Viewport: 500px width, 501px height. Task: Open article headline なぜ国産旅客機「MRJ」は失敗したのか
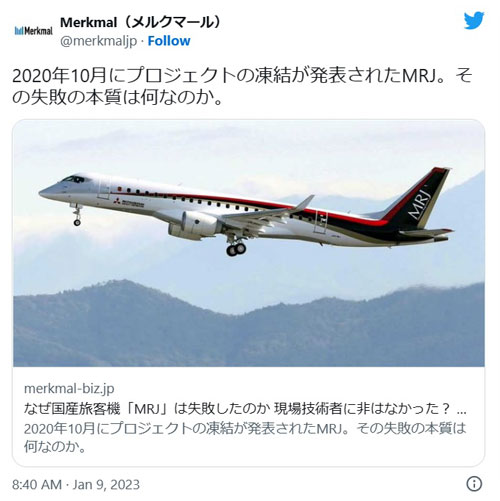tap(146, 409)
